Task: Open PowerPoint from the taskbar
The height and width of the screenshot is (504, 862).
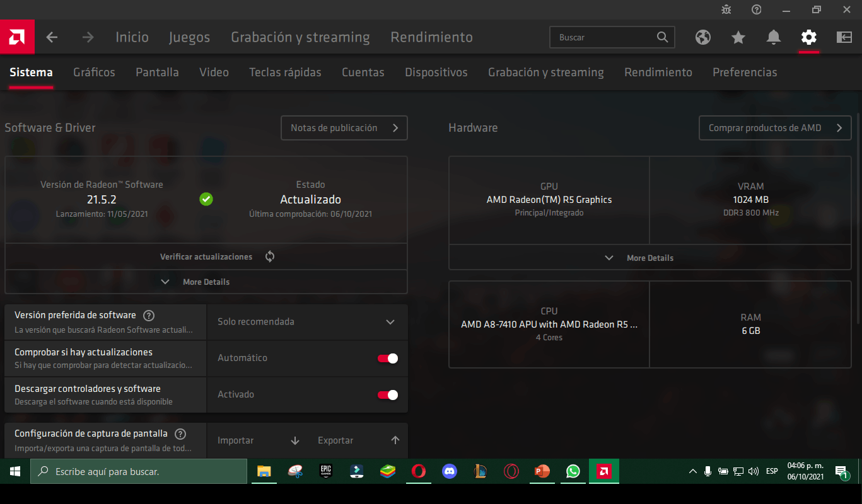Action: (542, 471)
